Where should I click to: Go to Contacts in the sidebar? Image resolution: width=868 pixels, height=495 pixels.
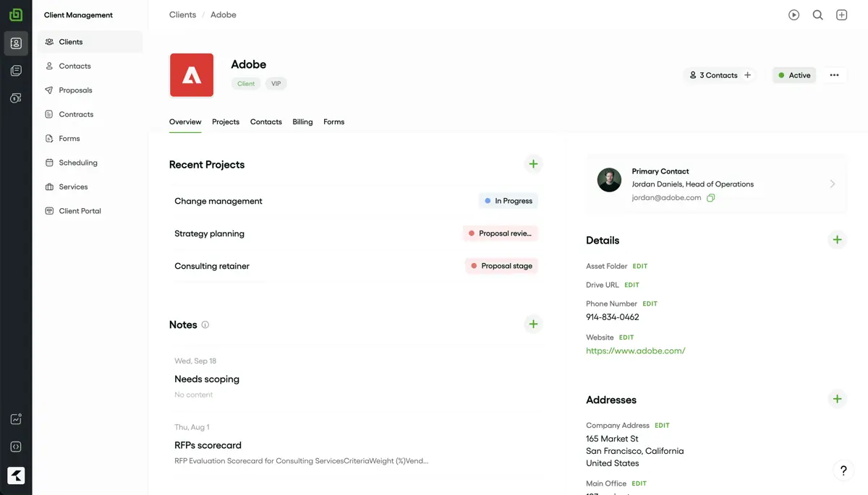(x=90, y=66)
